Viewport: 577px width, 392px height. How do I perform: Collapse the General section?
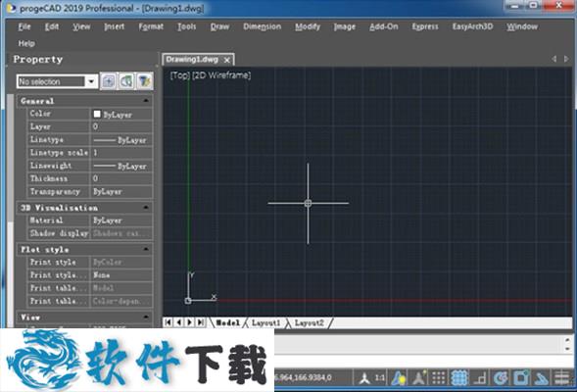[x=146, y=101]
